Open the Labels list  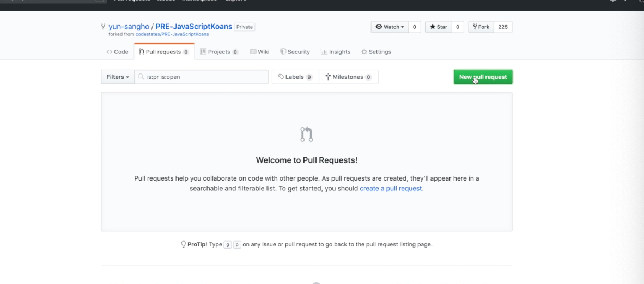(295, 77)
